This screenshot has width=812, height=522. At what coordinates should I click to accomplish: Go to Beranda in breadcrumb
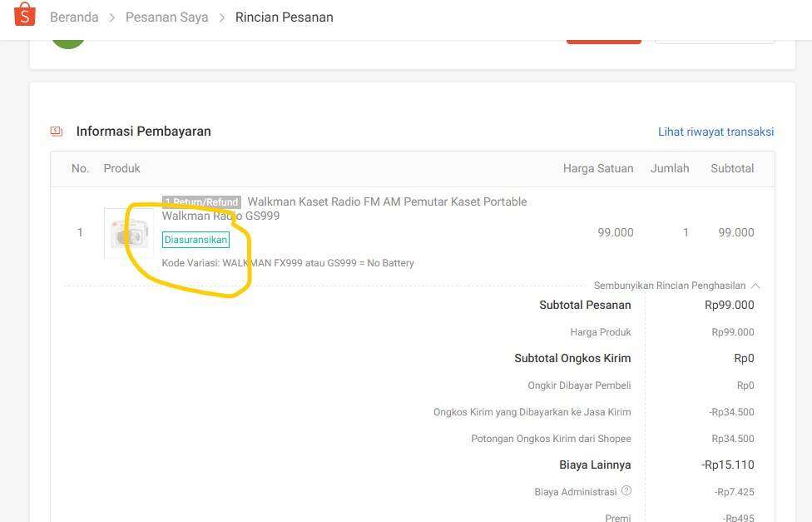pos(74,17)
